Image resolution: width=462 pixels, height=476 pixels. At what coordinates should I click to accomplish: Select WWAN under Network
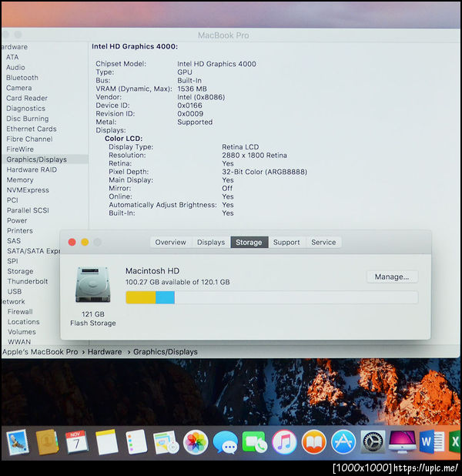point(19,342)
